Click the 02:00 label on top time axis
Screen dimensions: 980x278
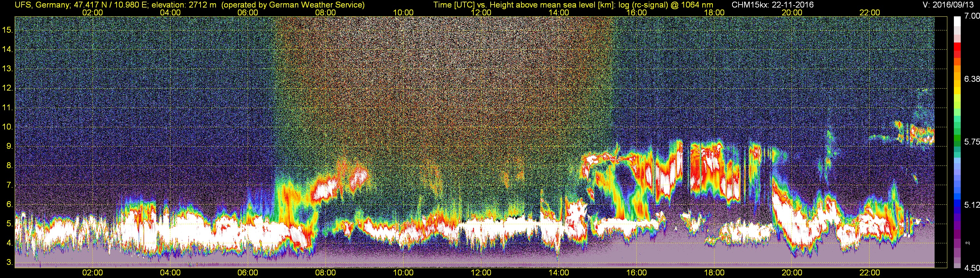click(x=92, y=12)
